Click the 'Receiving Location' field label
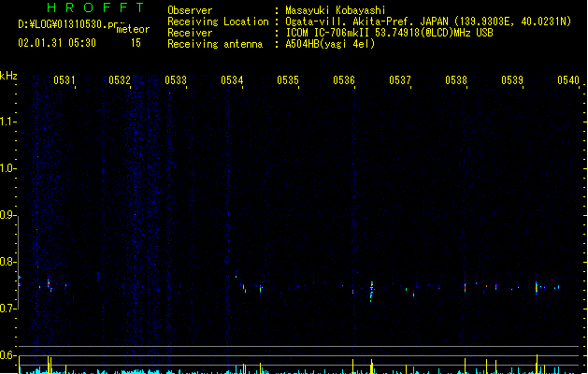Viewport: 588px width, 374px height. pos(218,22)
